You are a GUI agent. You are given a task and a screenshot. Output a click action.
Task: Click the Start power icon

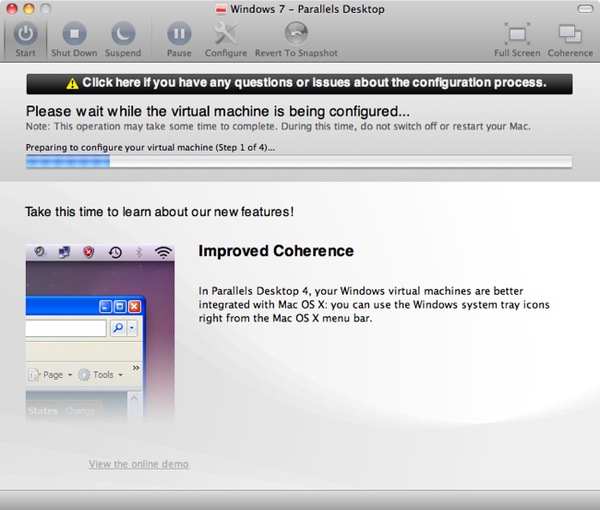[x=25, y=34]
